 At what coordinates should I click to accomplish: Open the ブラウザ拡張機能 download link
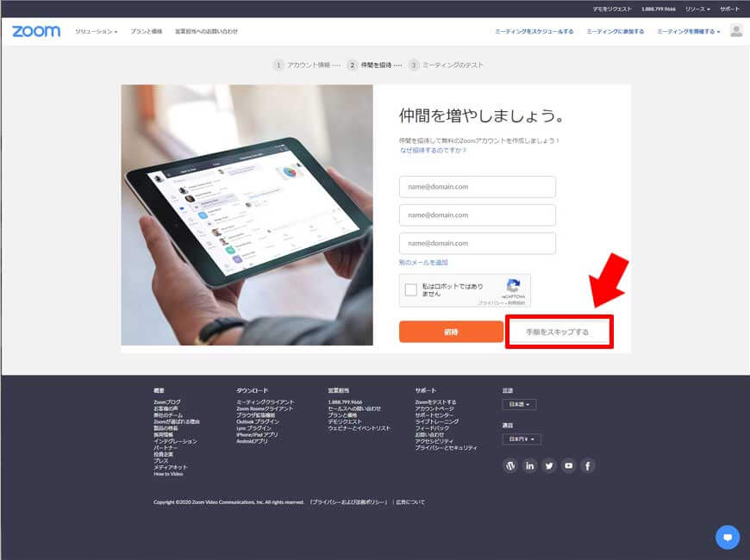[x=255, y=415]
